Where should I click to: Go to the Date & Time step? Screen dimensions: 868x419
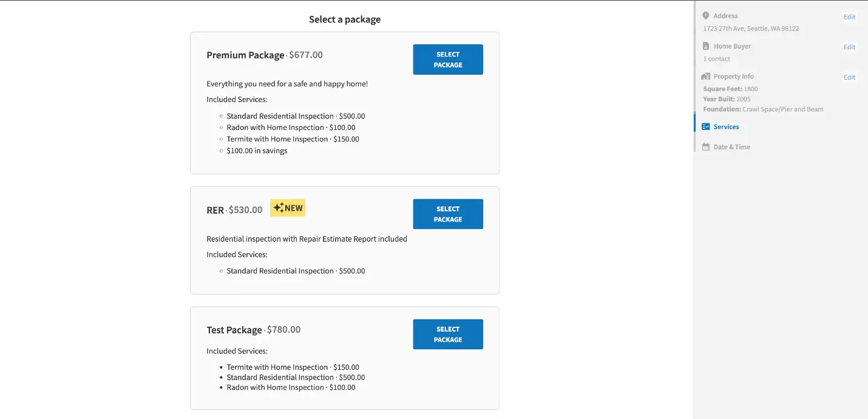[731, 147]
